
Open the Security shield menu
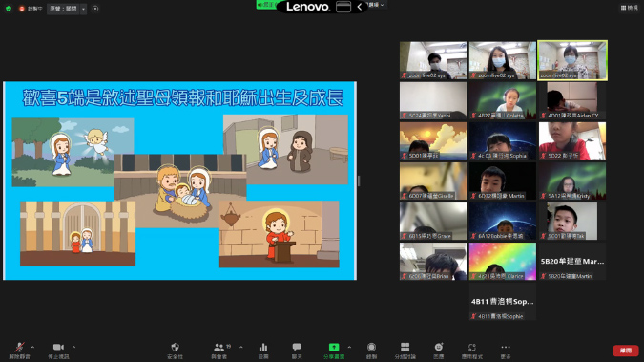pyautogui.click(x=175, y=347)
